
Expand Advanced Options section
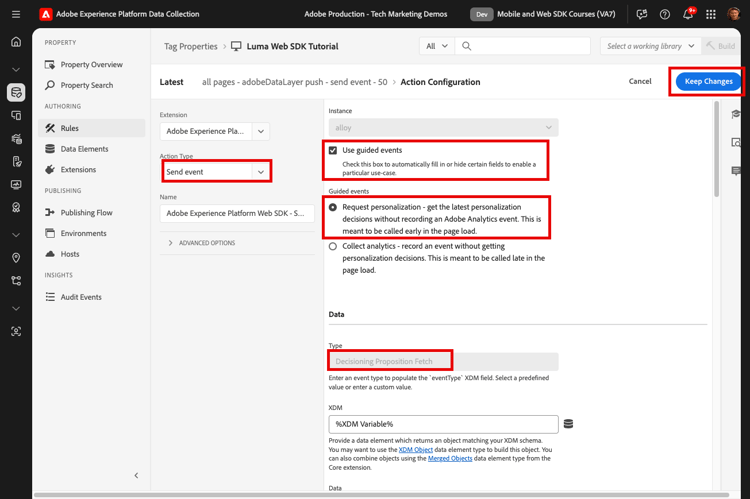[x=202, y=243]
